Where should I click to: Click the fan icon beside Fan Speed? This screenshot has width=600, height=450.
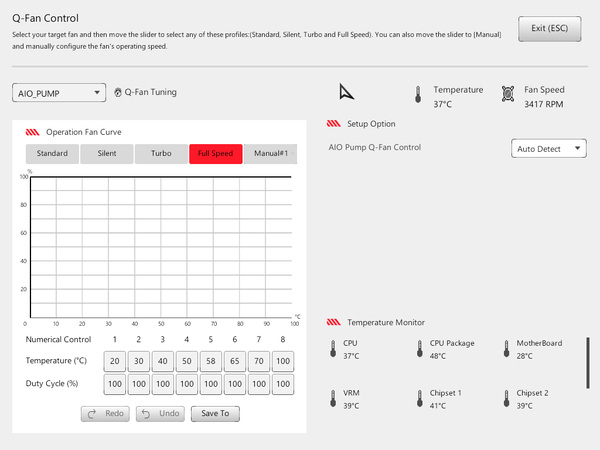click(508, 94)
